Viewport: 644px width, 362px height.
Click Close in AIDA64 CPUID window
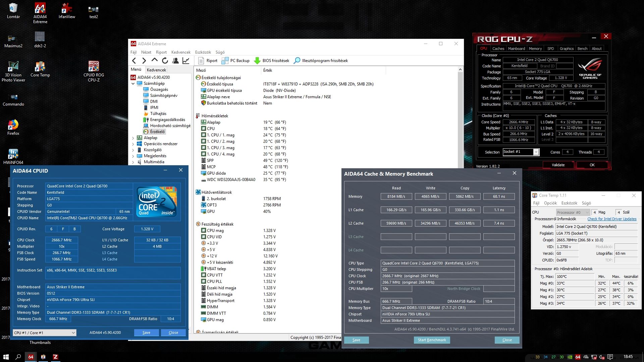tap(173, 333)
